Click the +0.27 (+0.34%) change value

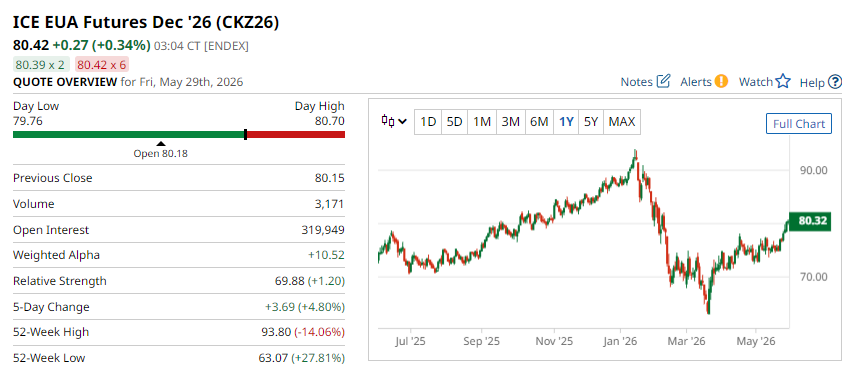pyautogui.click(x=101, y=45)
